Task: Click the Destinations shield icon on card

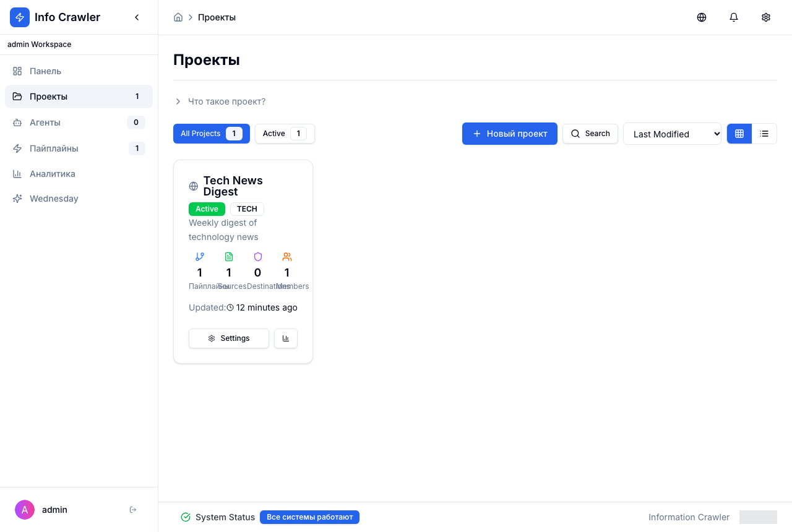Action: click(258, 257)
